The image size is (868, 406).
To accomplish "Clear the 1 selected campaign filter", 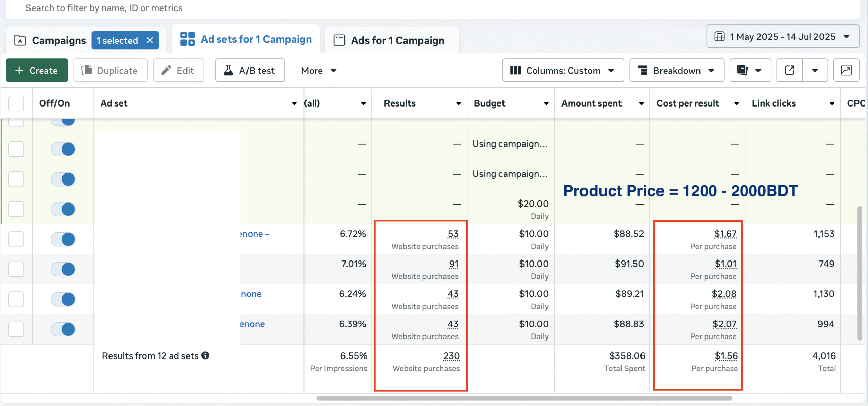I will 150,40.
